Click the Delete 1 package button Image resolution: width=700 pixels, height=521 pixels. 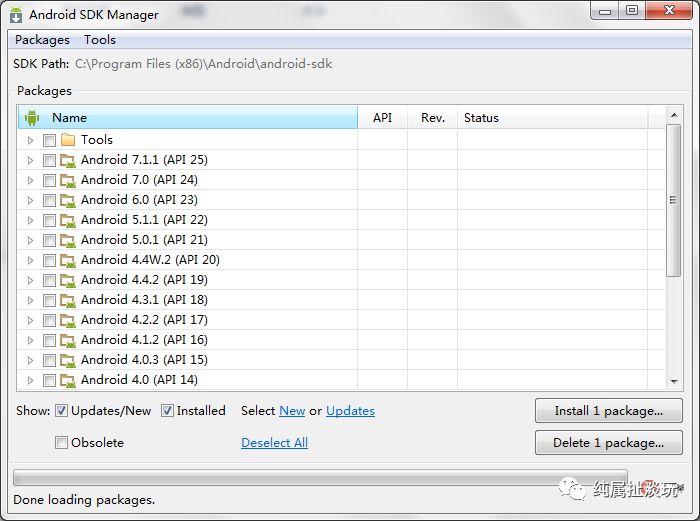(608, 443)
